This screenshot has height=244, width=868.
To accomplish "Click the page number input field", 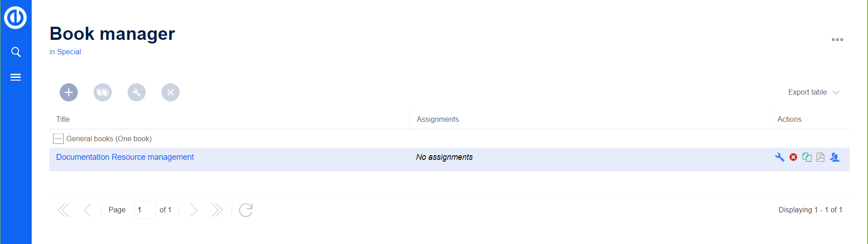I will (144, 210).
